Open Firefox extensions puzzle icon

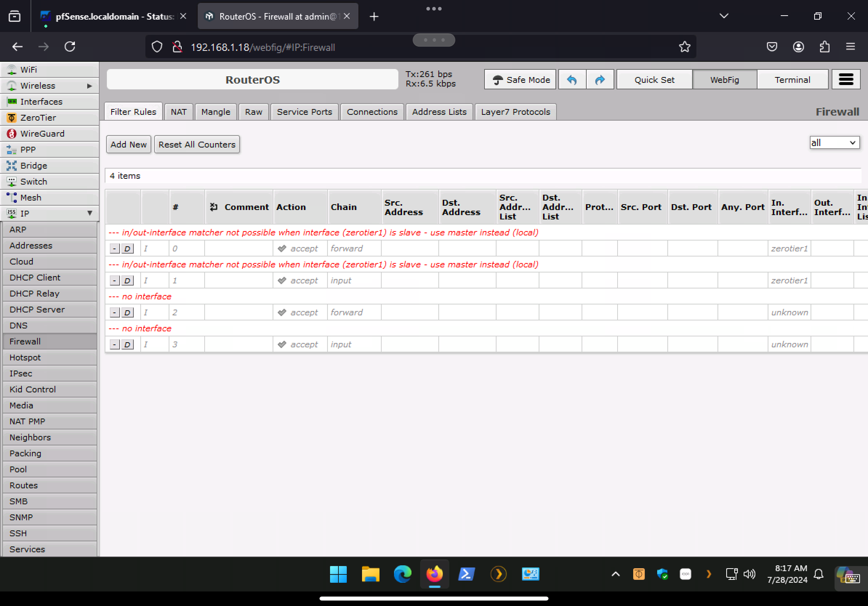[x=824, y=47]
